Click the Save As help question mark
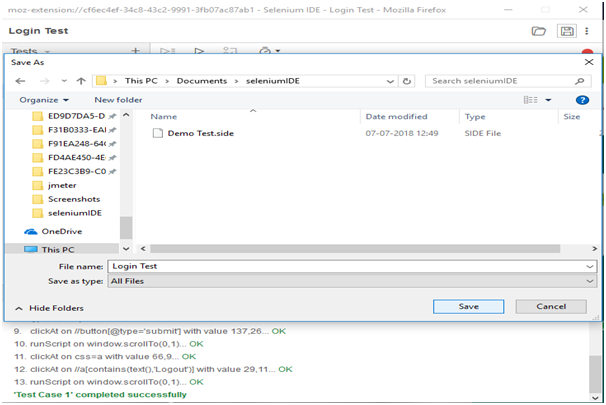This screenshot has width=606, height=405. pyautogui.click(x=582, y=100)
